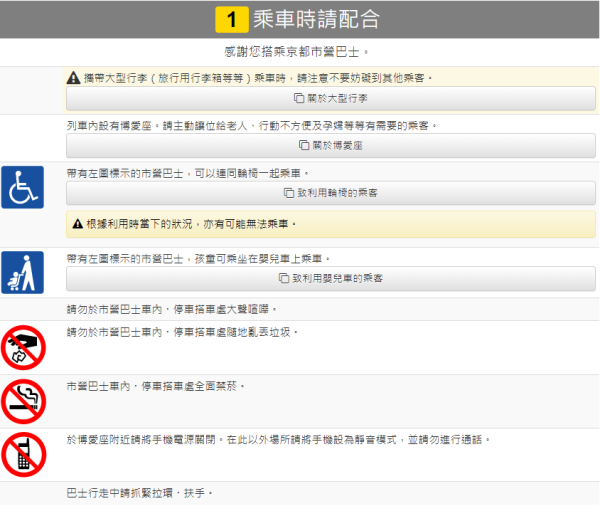Click the blue wheelchair accessibility icon
Viewport: 600px width, 516px height.
pos(22,187)
